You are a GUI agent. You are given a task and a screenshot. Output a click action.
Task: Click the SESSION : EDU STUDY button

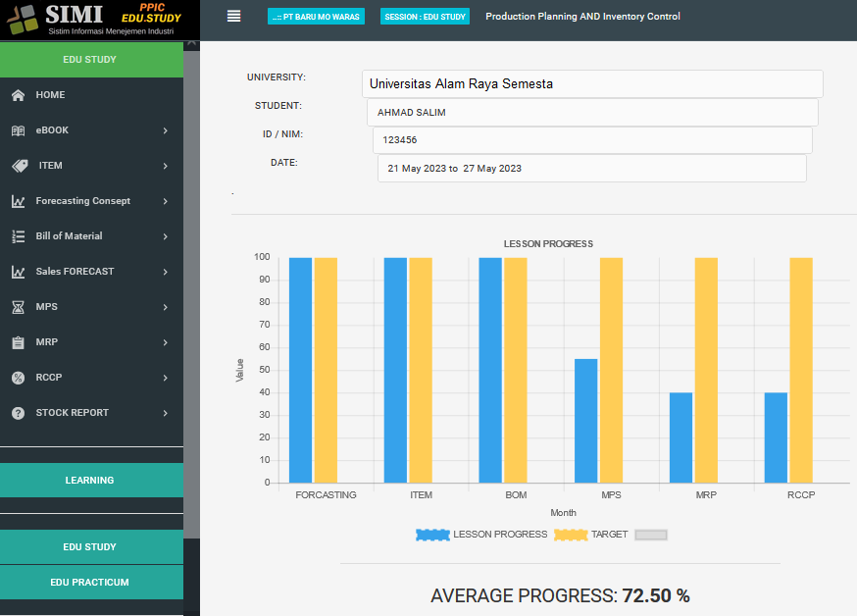[425, 17]
